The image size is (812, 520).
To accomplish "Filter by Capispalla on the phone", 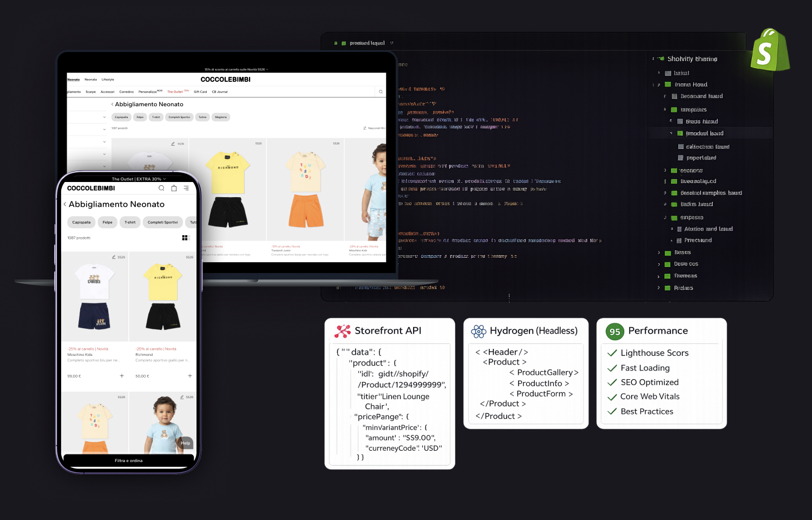I will click(81, 222).
